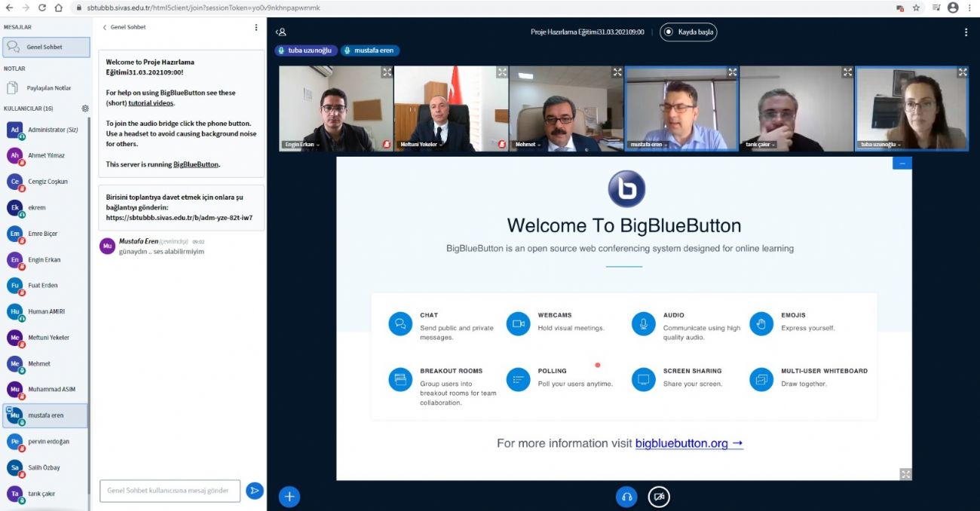The width and height of the screenshot is (980, 511).
Task: Toggle user list panel icon
Action: pos(281,32)
